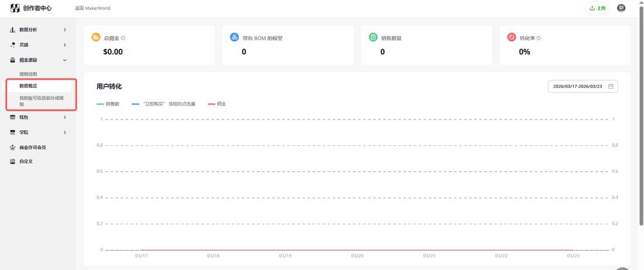This screenshot has width=644, height=270.
Task: Collapse the 佣金激励 sidebar section
Action: click(38, 60)
